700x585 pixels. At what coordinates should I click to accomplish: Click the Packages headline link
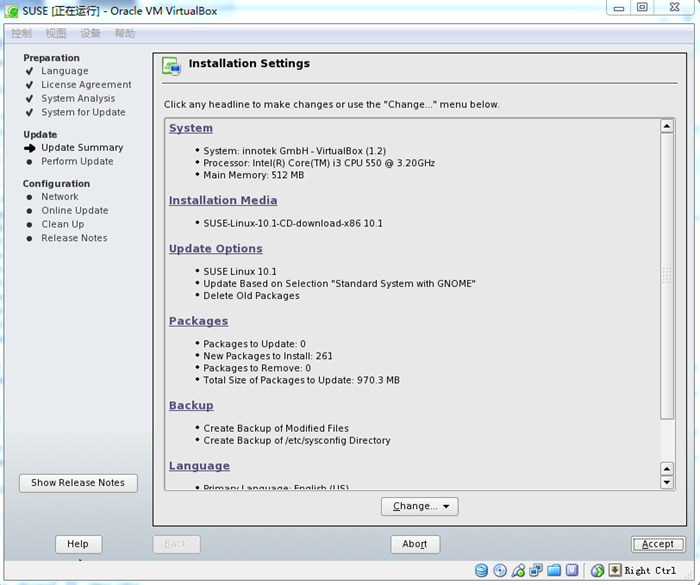pyautogui.click(x=198, y=321)
